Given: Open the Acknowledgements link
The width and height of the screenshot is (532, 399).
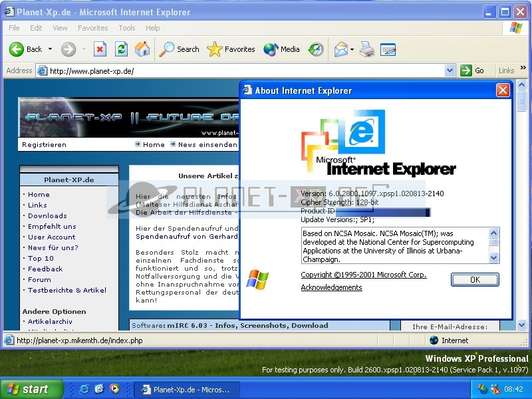Looking at the screenshot, I should click(x=331, y=287).
